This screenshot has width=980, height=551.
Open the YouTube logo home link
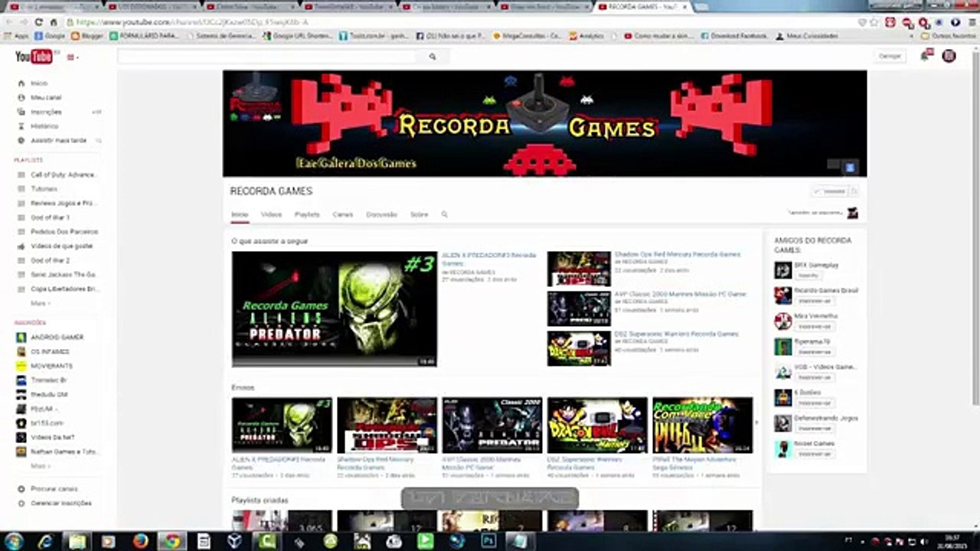34,57
